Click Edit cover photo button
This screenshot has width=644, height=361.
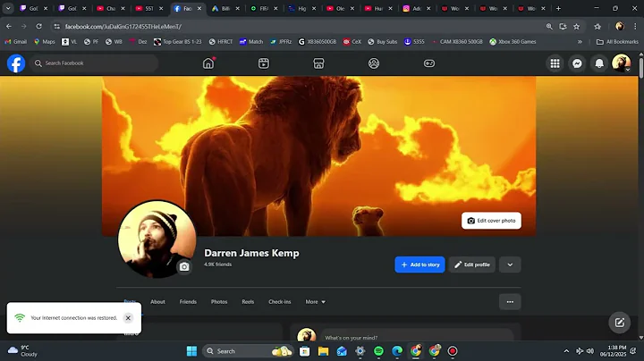coord(491,221)
